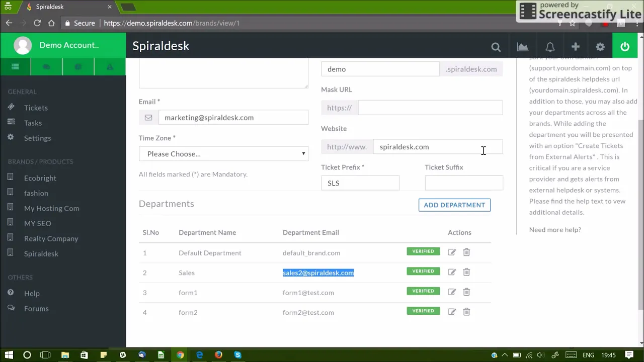Screen dimensions: 644x362
Task: Click the Website input field
Action: [x=438, y=147]
